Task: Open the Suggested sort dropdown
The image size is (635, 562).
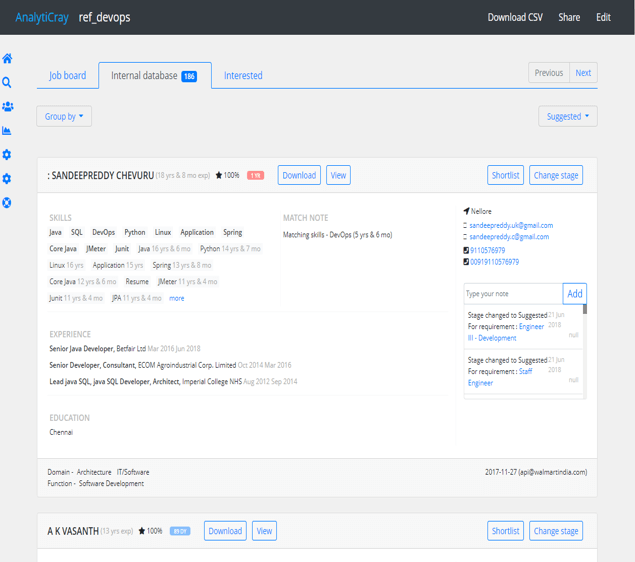Action: pyautogui.click(x=567, y=117)
